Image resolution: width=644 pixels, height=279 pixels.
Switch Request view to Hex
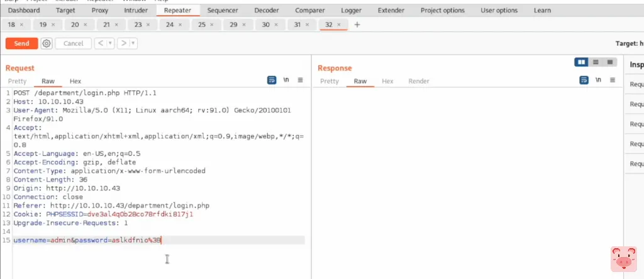tap(75, 81)
